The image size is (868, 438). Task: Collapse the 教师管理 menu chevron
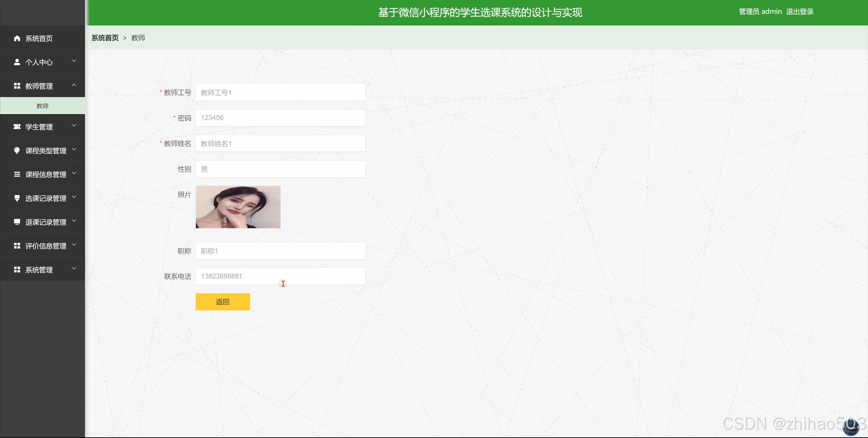point(74,85)
